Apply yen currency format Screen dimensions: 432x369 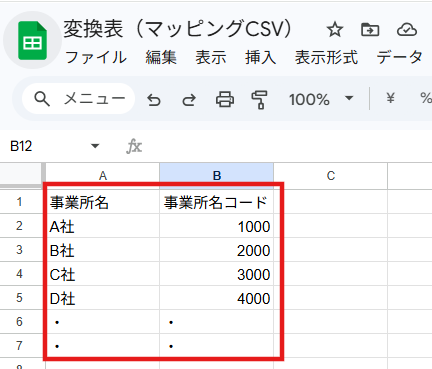coord(390,98)
